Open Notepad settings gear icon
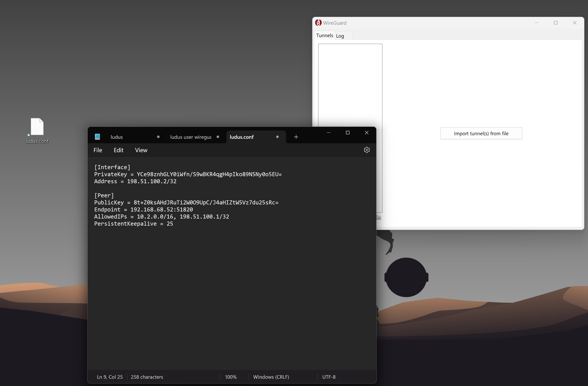Image resolution: width=588 pixels, height=386 pixels. [367, 150]
